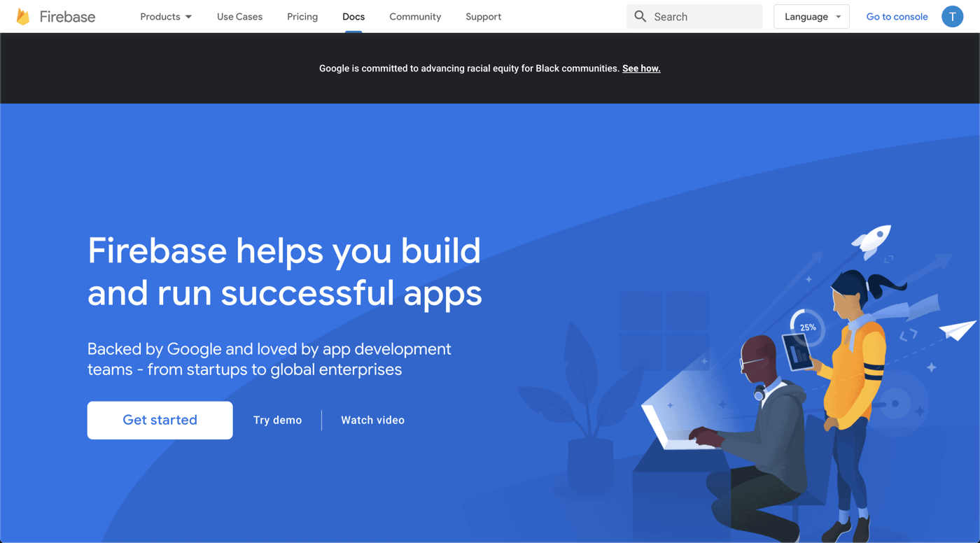The width and height of the screenshot is (980, 543).
Task: Open the Support page
Action: [483, 17]
